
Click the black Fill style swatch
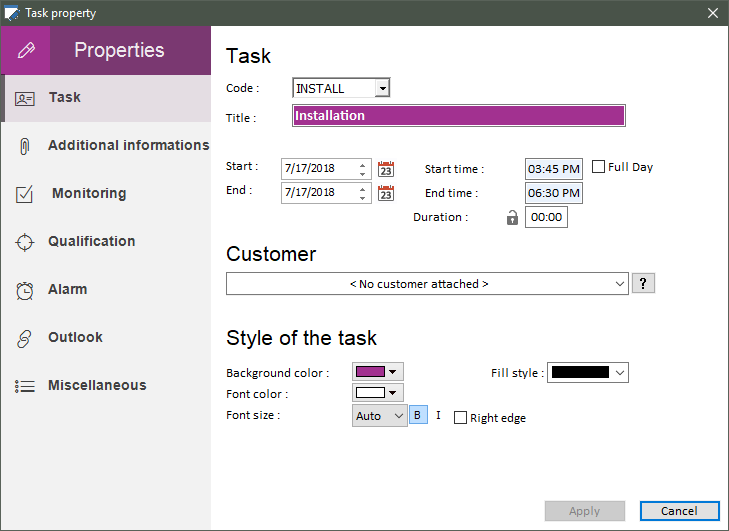580,372
